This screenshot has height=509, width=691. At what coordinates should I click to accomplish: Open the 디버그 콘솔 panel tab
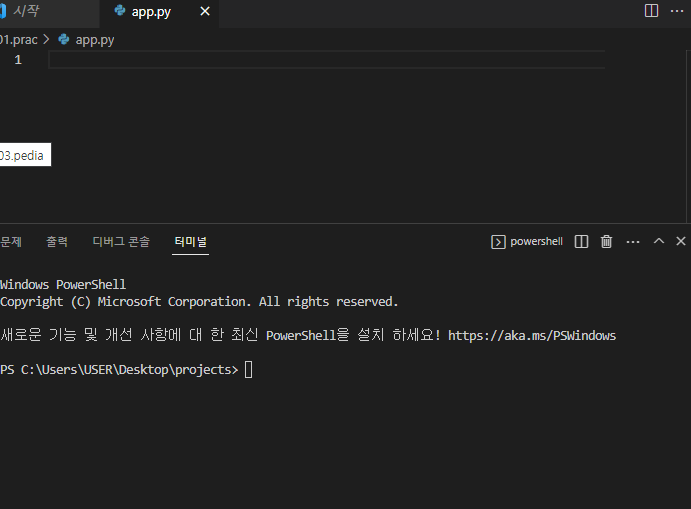(x=121, y=241)
